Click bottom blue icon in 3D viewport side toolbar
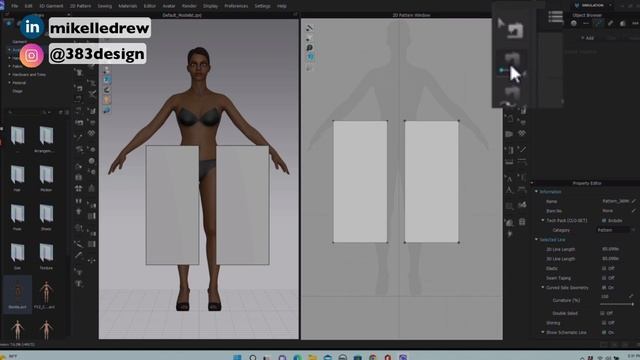Viewport: 640px width, 360px height. click(x=107, y=110)
